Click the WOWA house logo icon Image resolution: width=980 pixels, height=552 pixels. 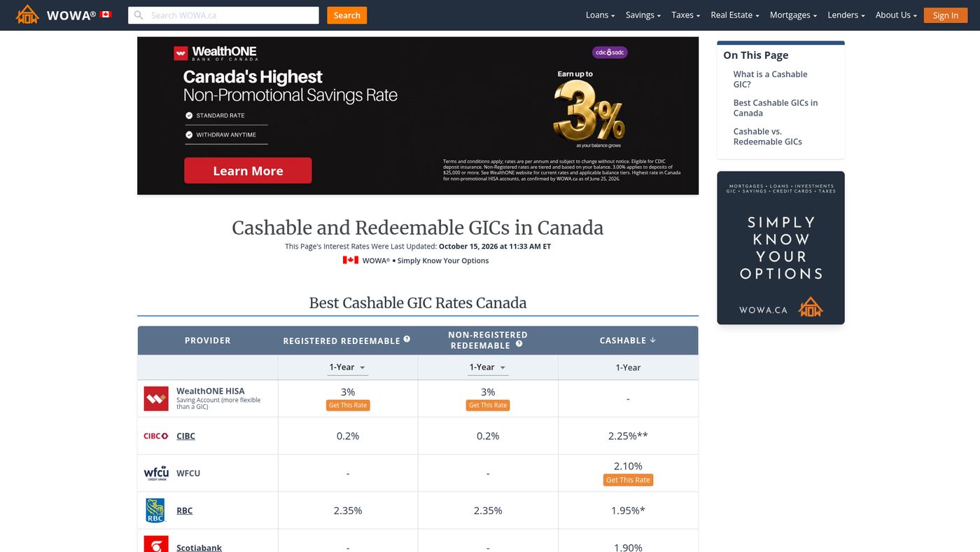tap(27, 14)
